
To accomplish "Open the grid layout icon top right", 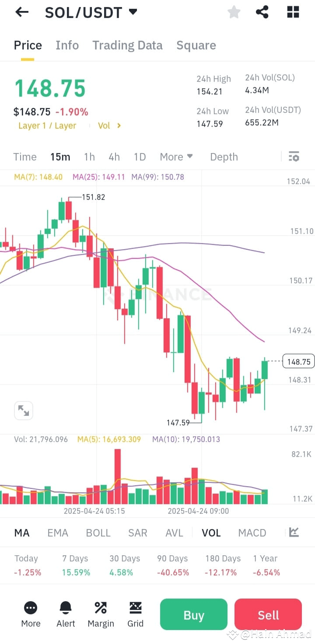I will [x=293, y=12].
